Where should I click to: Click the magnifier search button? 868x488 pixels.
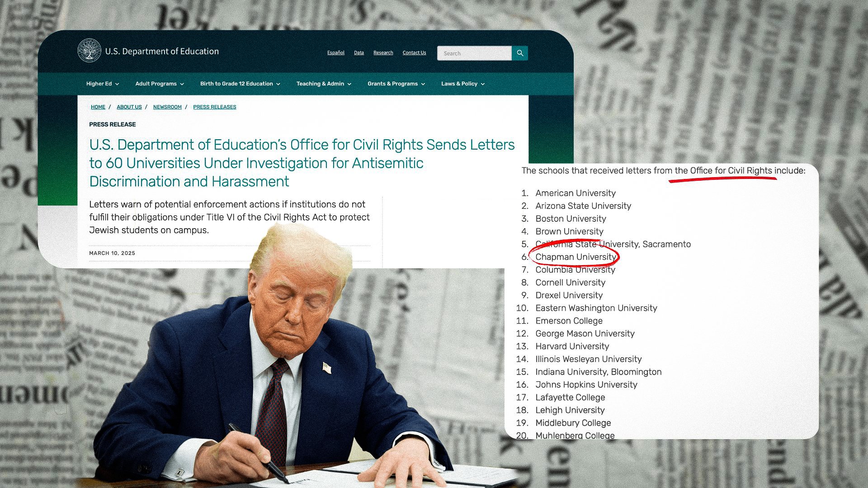coord(520,53)
